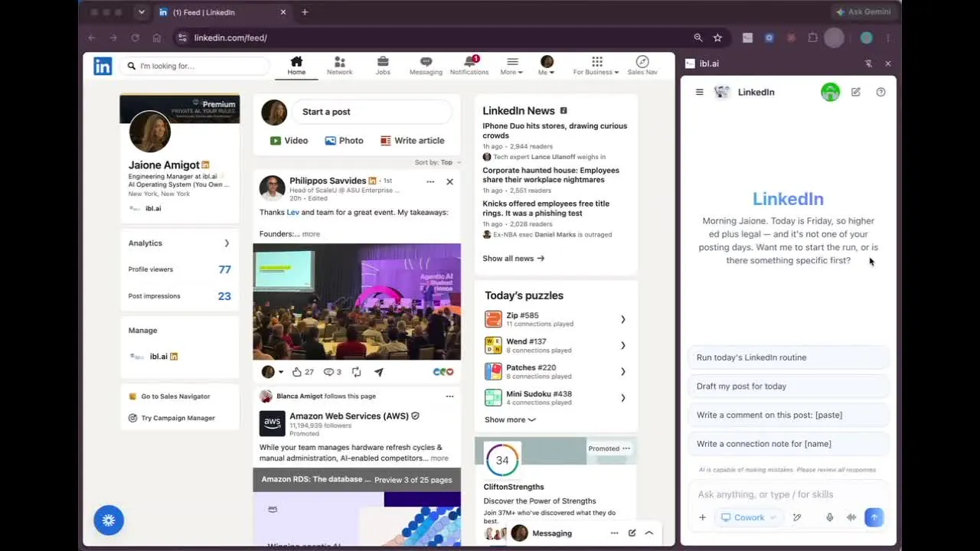Click the blue floating gear button

pos(109,520)
